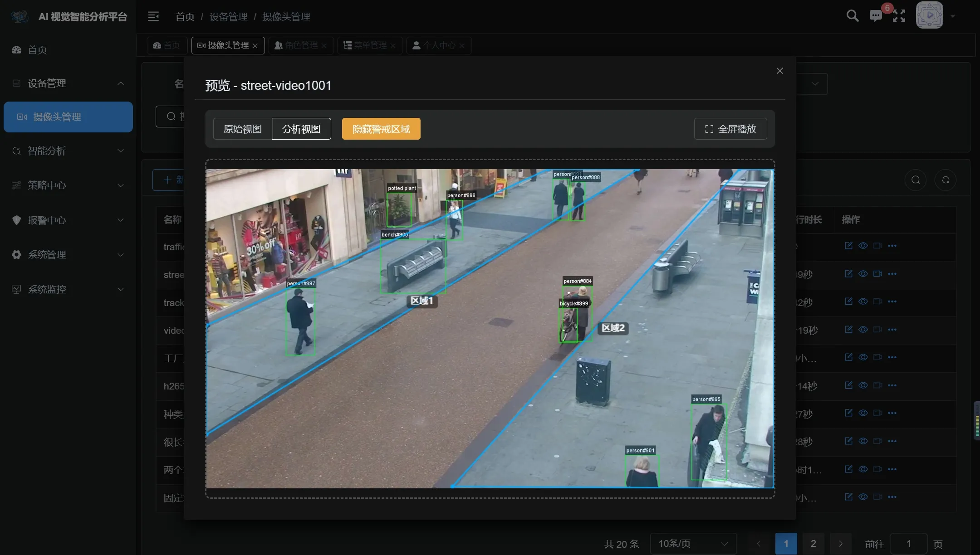Open the user avatar menu

click(x=929, y=15)
